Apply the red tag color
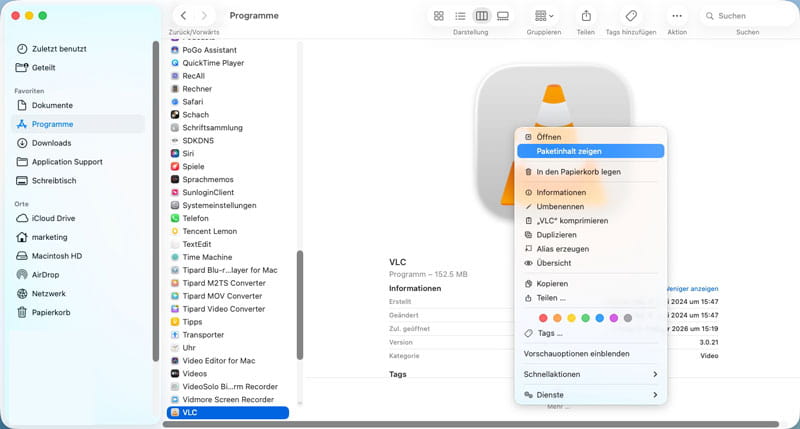The image size is (800, 429). point(543,318)
